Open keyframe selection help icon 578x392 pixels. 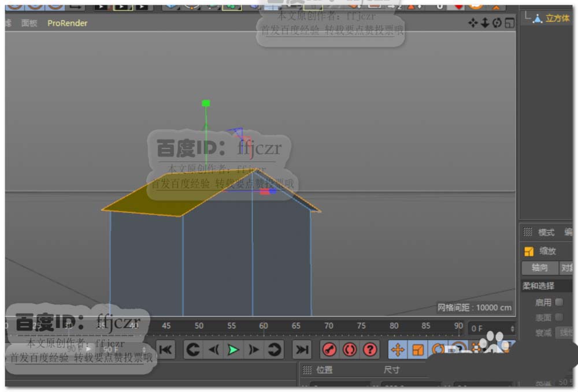tap(370, 349)
